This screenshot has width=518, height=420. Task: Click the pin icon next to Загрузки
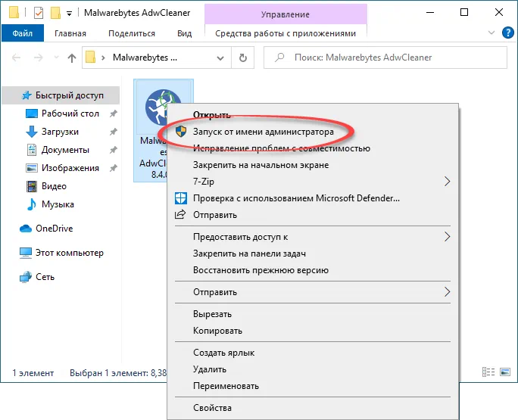point(114,132)
